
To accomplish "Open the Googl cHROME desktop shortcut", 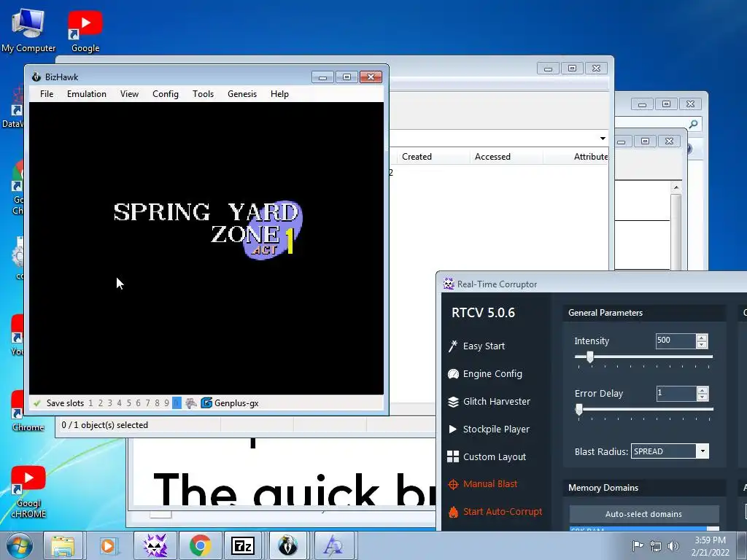I will coord(28,492).
